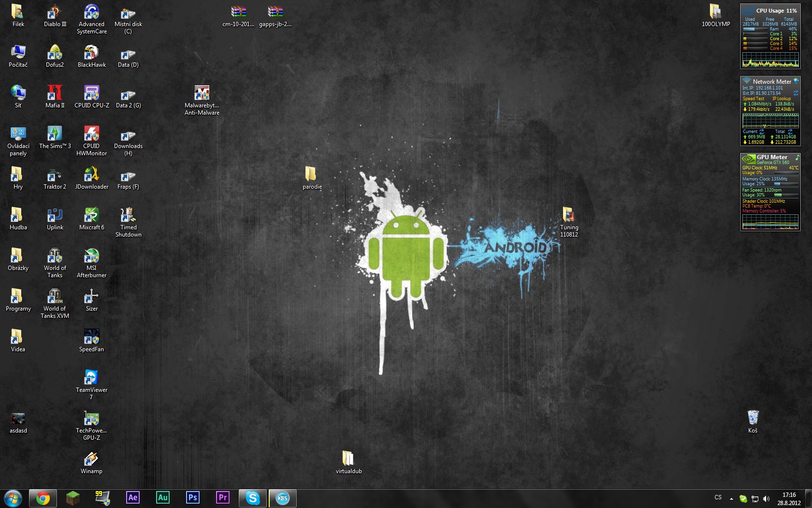Open Místní disk (C) shortcut

[129, 19]
